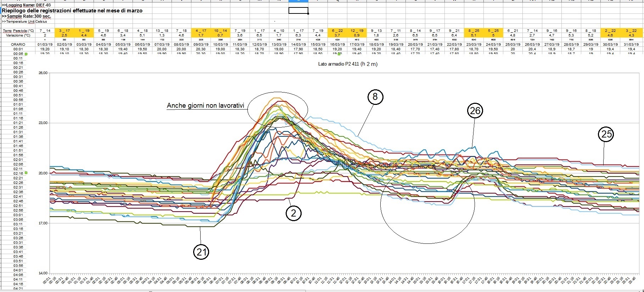
Task: Select the yellow highlighted cell '8 _ 25'
Action: (x=474, y=31)
